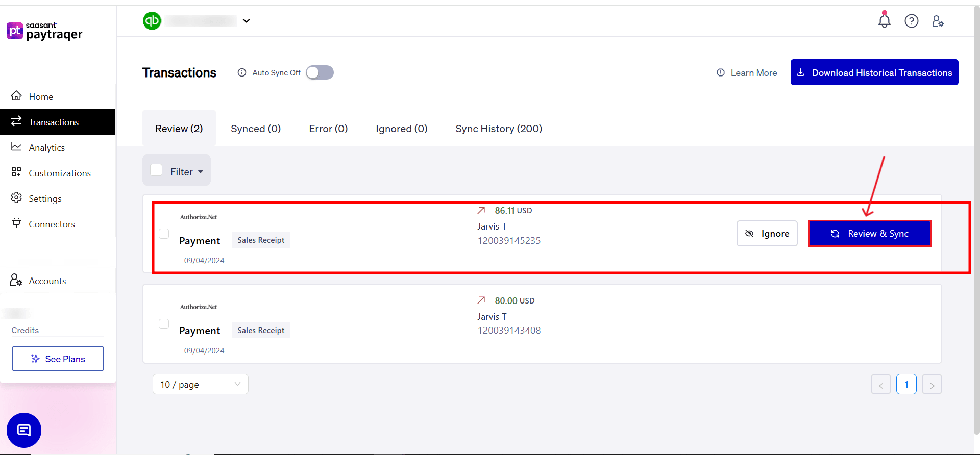The width and height of the screenshot is (980, 455).
Task: Select page 1 in pagination
Action: click(906, 384)
